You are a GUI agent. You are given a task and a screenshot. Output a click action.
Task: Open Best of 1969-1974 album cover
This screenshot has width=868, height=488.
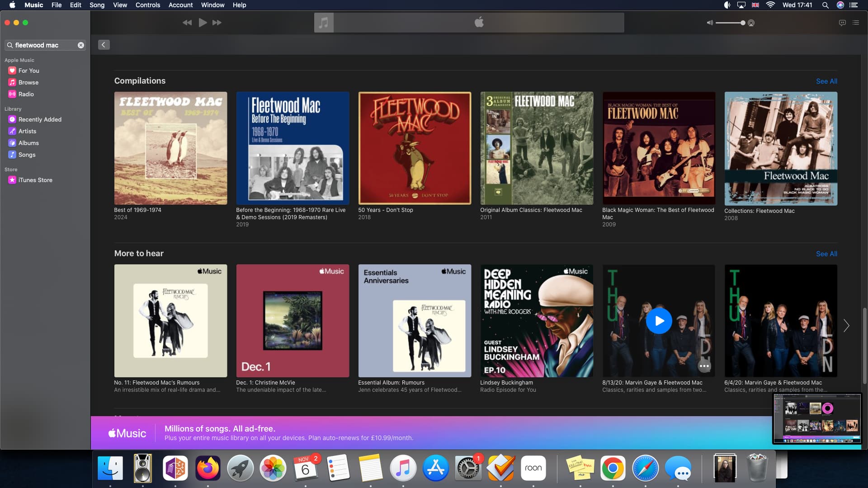click(170, 148)
